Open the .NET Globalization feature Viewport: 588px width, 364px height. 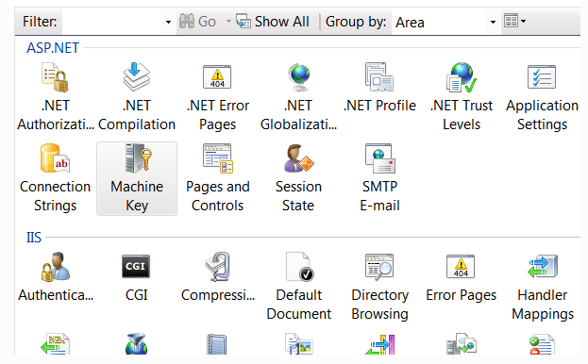click(x=298, y=97)
